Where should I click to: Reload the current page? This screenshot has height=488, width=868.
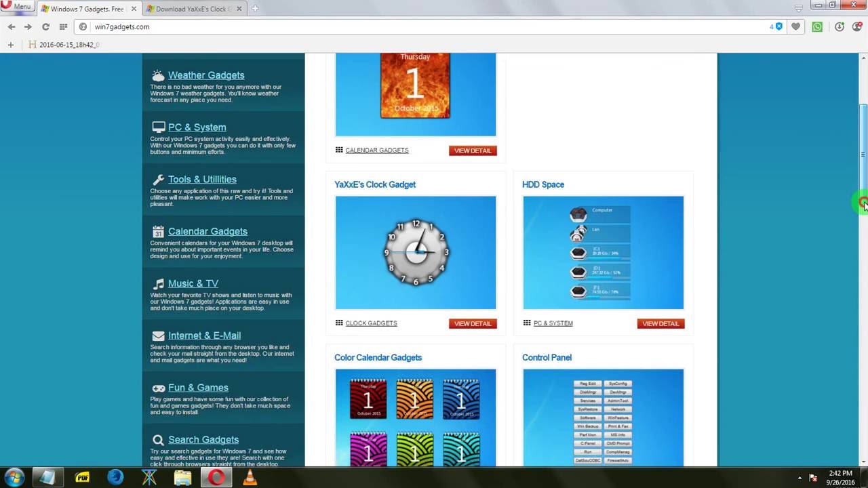click(x=45, y=26)
